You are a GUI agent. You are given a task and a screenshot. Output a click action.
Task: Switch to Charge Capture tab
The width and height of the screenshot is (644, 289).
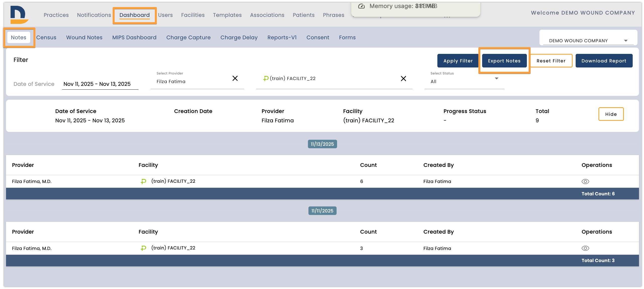pos(188,38)
